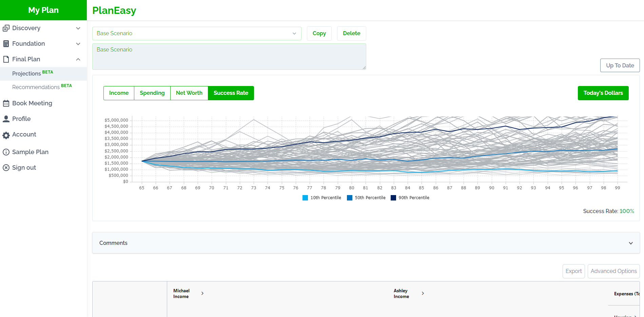
Task: Click the Success Rate 100% value
Action: [627, 211]
